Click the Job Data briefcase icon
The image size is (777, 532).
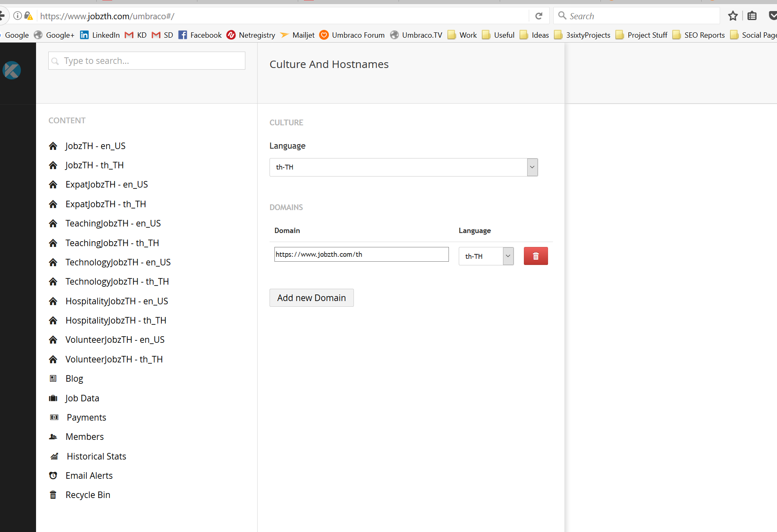point(53,398)
